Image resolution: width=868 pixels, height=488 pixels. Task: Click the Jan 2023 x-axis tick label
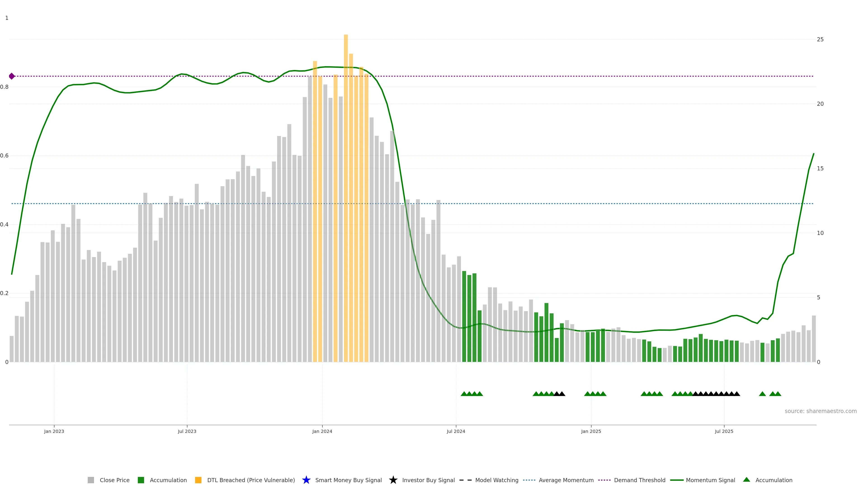[54, 431]
